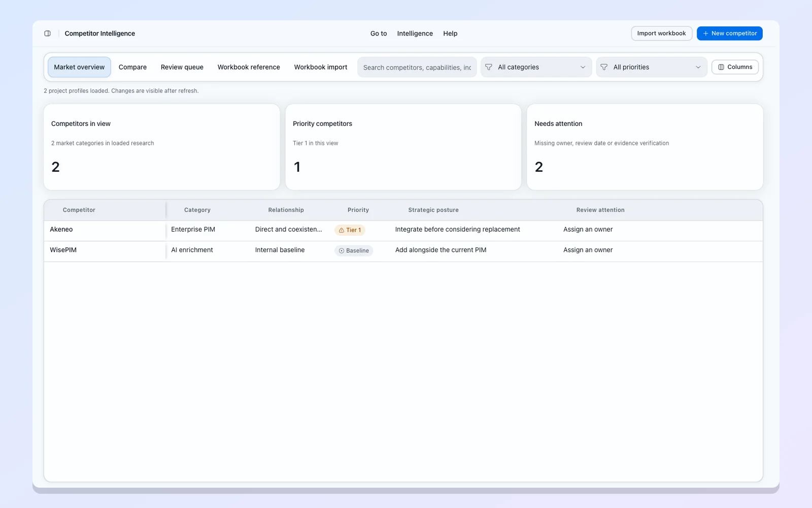The width and height of the screenshot is (812, 508).
Task: Open the Intelligence menu
Action: click(415, 34)
